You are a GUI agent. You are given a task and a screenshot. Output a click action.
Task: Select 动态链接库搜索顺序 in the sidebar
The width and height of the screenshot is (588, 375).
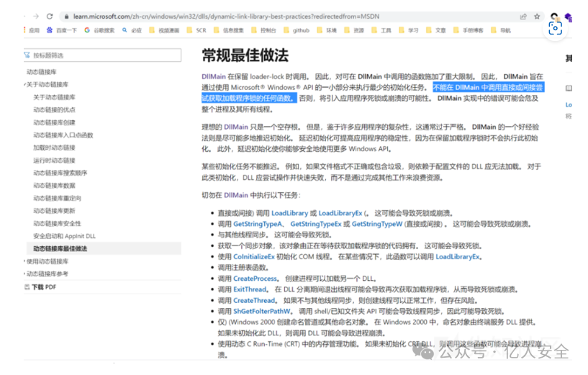click(x=60, y=173)
